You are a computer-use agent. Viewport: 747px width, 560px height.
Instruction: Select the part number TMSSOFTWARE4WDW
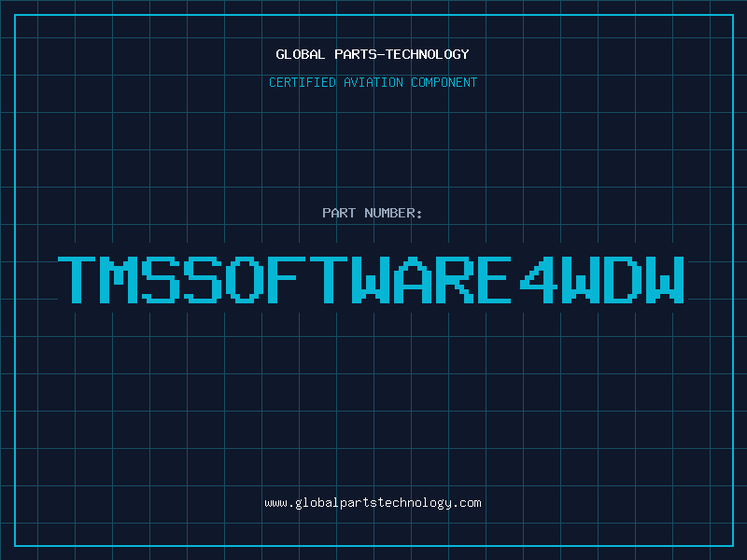(371, 280)
